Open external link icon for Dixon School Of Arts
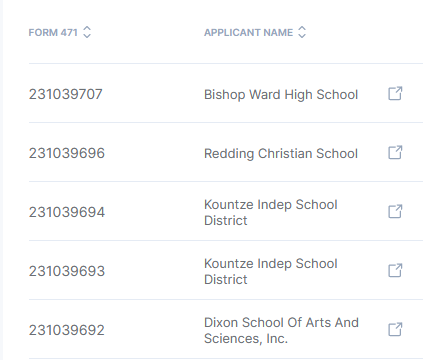The image size is (423, 360). 395,330
